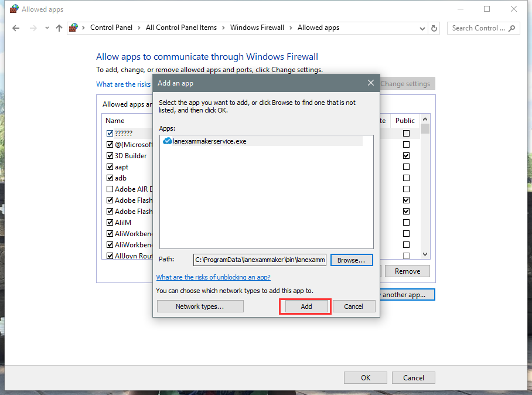Screen dimensions: 532x395
Task: Click the Back navigation arrow
Action: tap(16, 28)
